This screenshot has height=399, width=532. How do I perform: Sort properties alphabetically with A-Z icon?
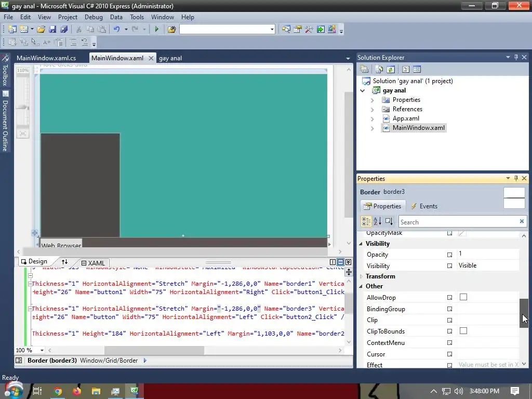377,221
